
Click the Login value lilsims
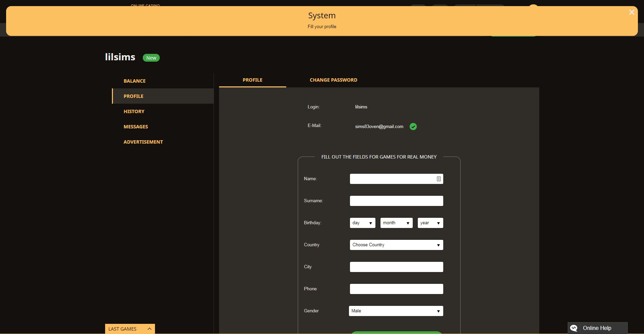pyautogui.click(x=361, y=107)
